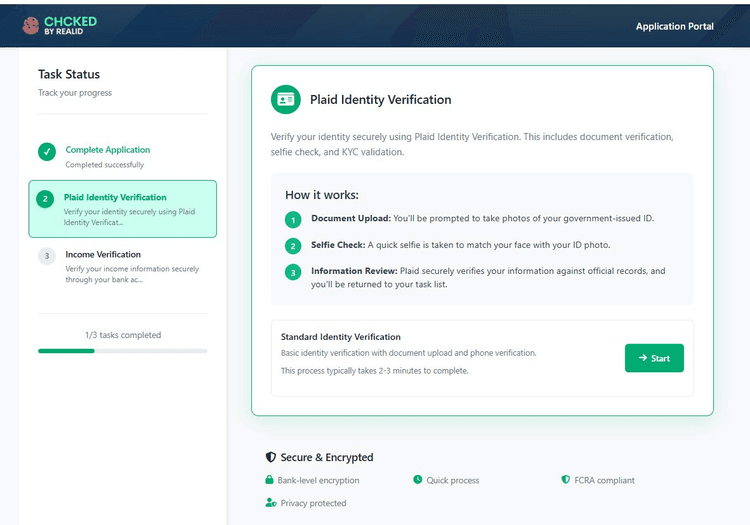Select the Income Verification task
This screenshot has width=750, height=525.
pos(122,266)
